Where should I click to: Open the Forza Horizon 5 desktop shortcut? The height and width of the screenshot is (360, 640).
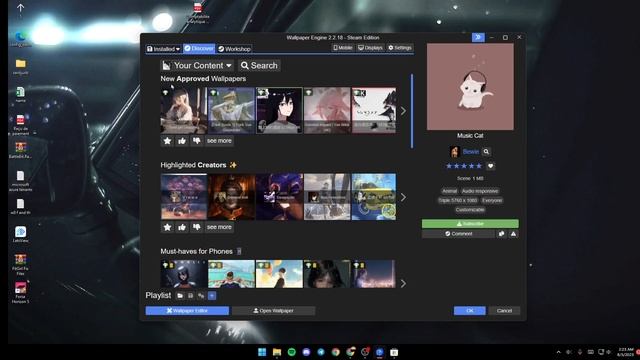(x=20, y=292)
